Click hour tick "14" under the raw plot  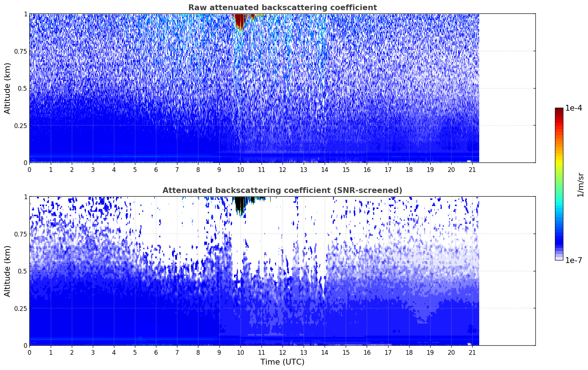[x=325, y=170]
